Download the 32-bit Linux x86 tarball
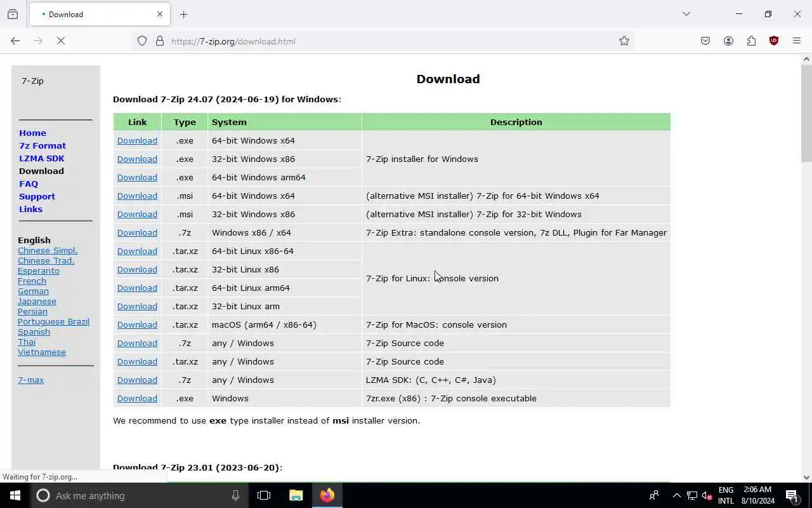The width and height of the screenshot is (812, 508). [x=137, y=269]
